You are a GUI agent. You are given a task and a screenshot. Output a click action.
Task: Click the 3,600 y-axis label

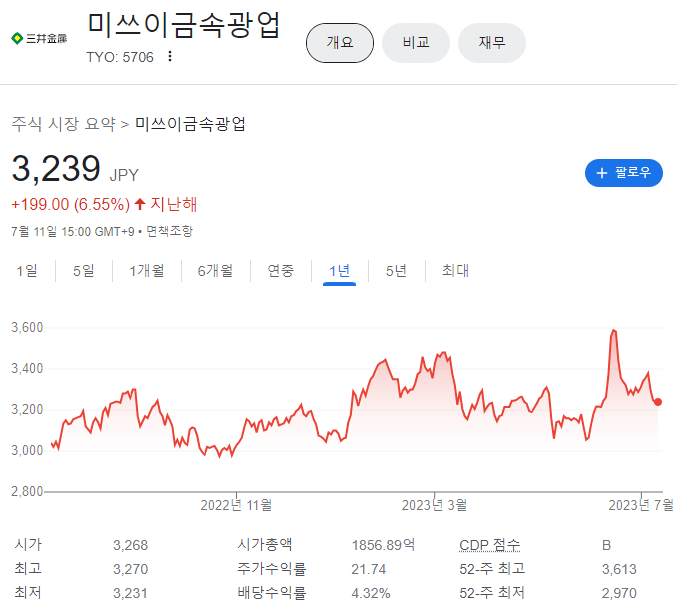coord(27,327)
